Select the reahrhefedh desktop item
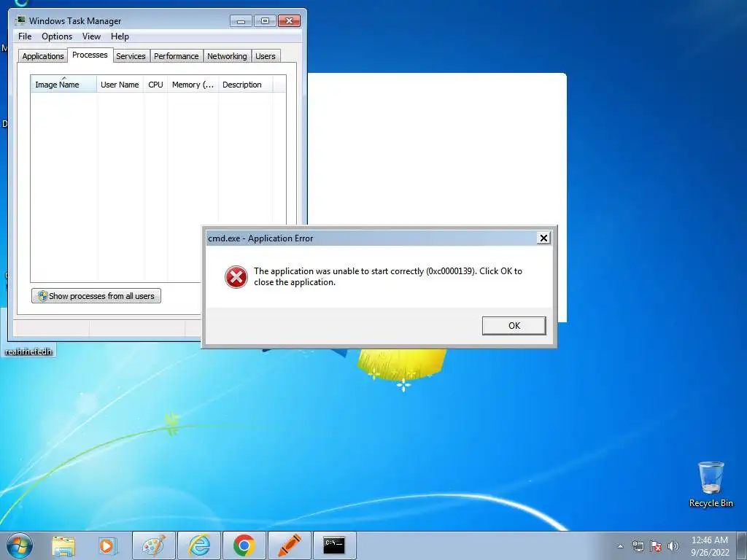Image resolution: width=747 pixels, height=560 pixels. [28, 351]
